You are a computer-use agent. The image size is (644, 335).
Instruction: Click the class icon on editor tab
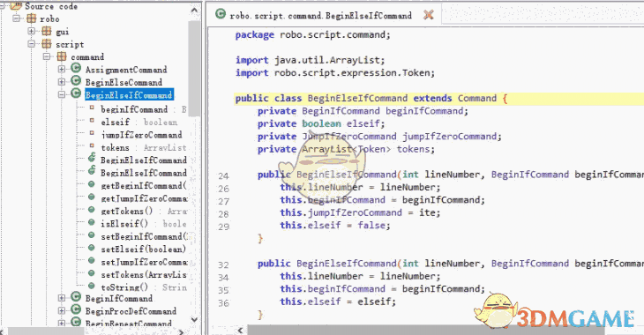click(221, 14)
